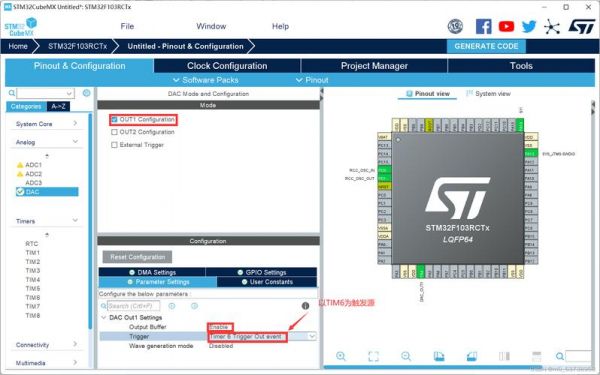The image size is (600, 375).
Task: Open the Facebook icon link
Action: (x=483, y=26)
